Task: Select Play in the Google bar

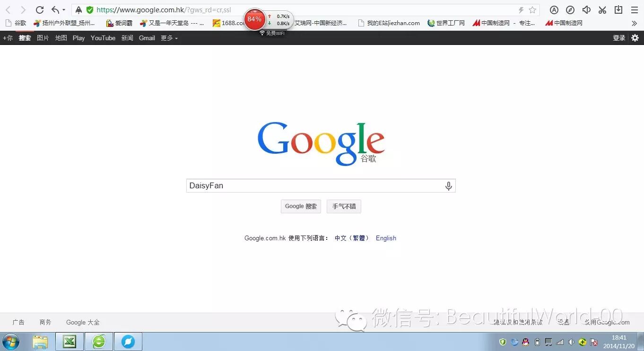Action: point(78,38)
